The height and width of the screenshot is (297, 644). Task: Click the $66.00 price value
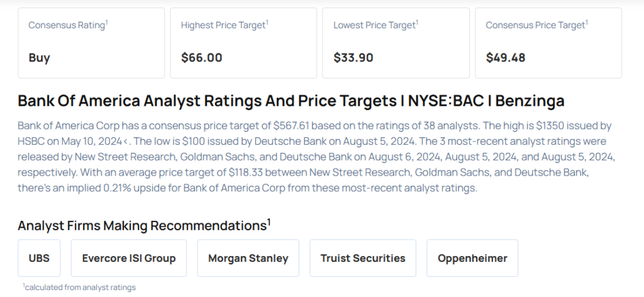pos(201,58)
